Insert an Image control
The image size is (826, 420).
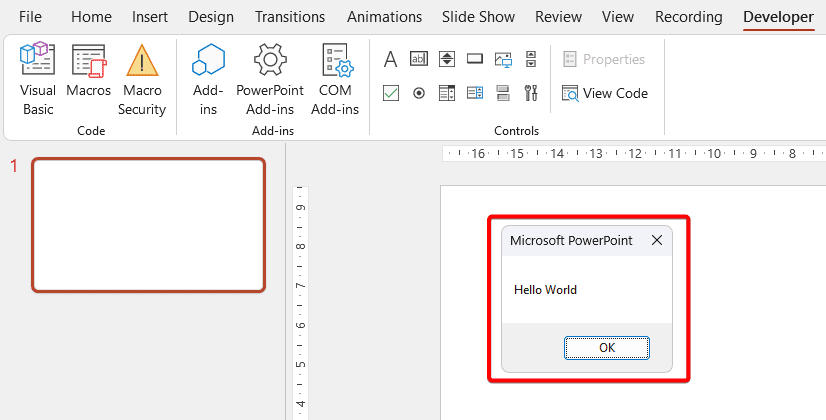pyautogui.click(x=503, y=60)
